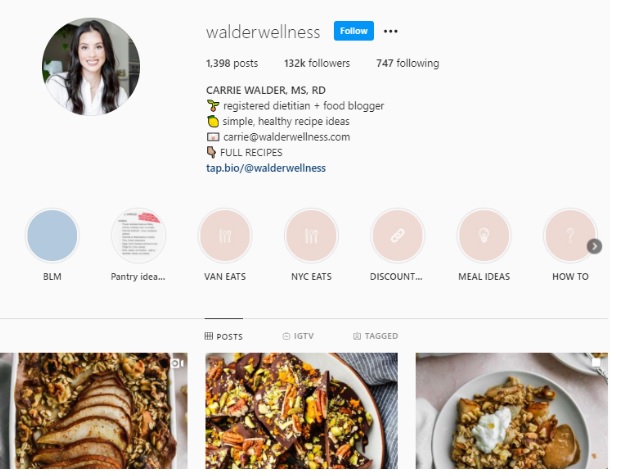View the 132k followers list
The height and width of the screenshot is (476, 618).
pyautogui.click(x=317, y=63)
